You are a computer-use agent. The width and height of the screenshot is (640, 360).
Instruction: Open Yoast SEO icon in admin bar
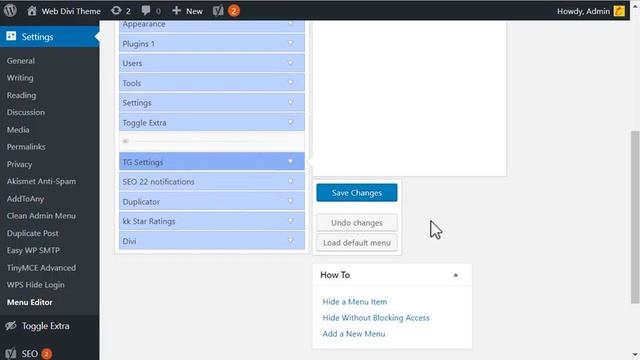coord(218,11)
